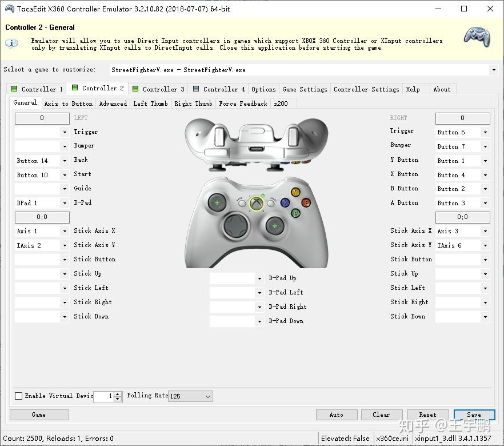Click the left trigger value box showing 0

coord(42,118)
